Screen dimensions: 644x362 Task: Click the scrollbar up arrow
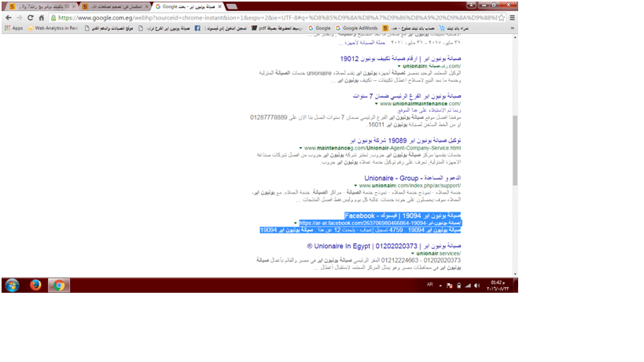coord(515,38)
